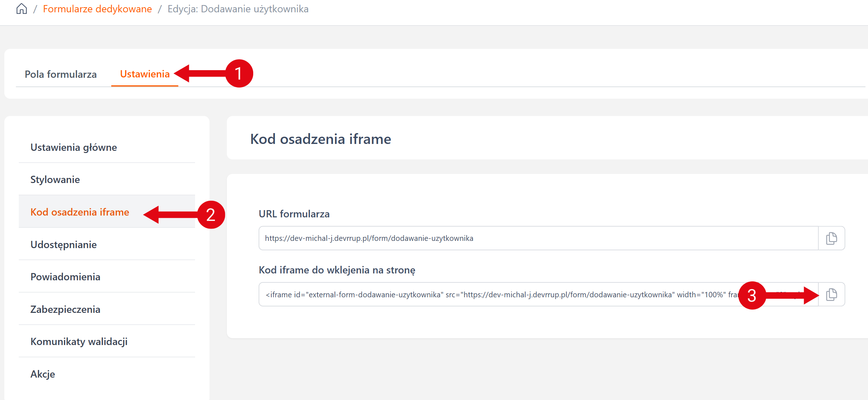Open Ustawienia główne section

[x=74, y=147]
